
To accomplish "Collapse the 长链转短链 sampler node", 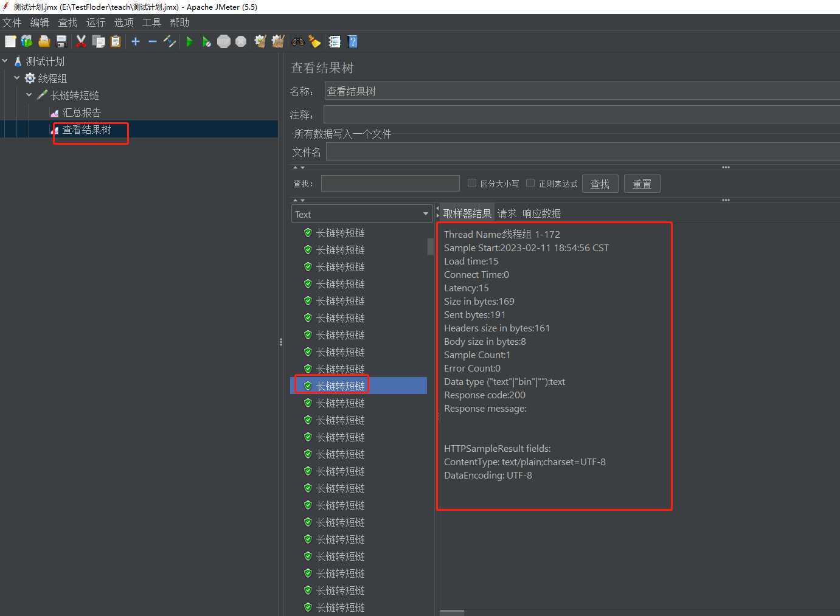I will pos(29,95).
